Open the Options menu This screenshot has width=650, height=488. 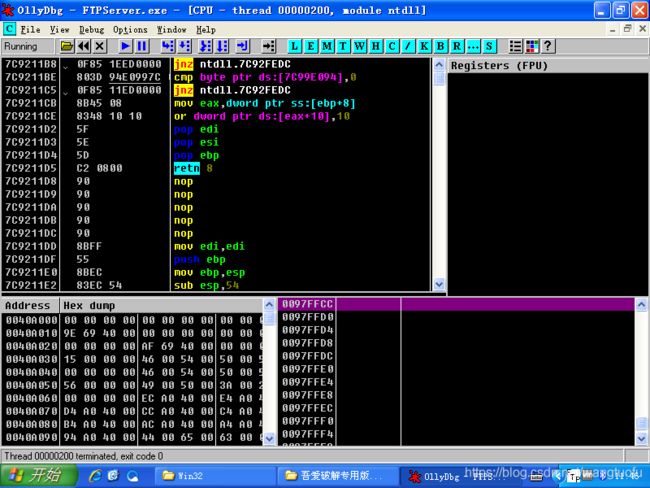130,30
